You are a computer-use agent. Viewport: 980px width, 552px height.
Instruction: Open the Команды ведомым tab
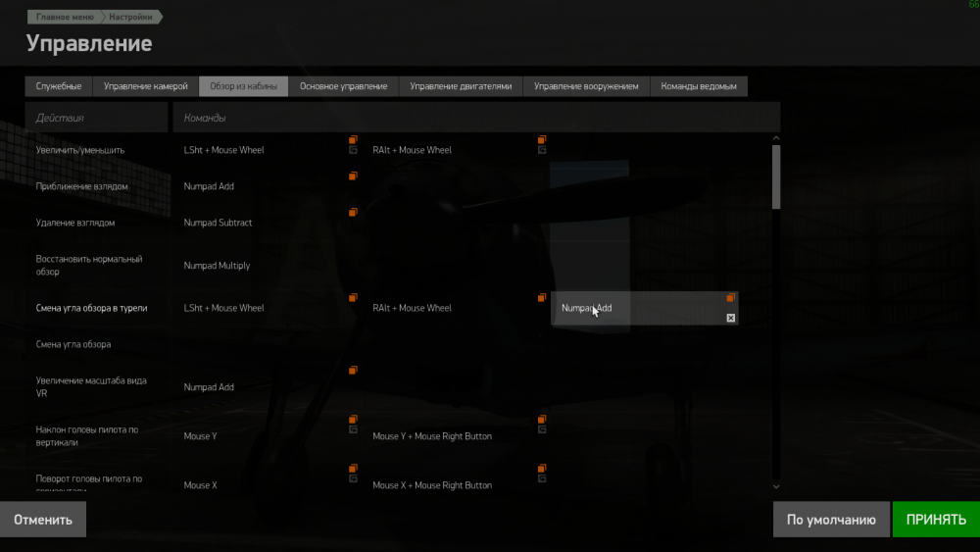tap(699, 86)
